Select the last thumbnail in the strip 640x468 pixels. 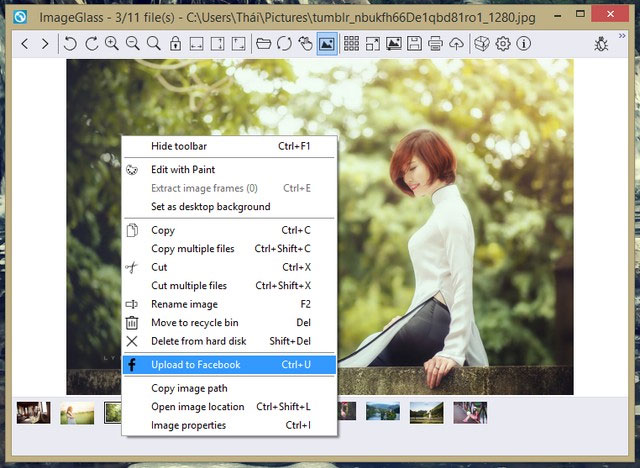click(470, 412)
